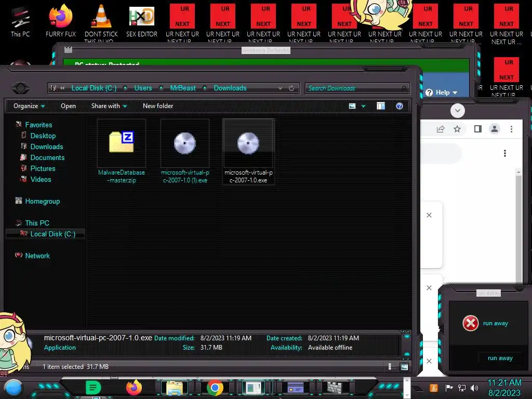Select Homegroup in navigation pane

coord(43,201)
